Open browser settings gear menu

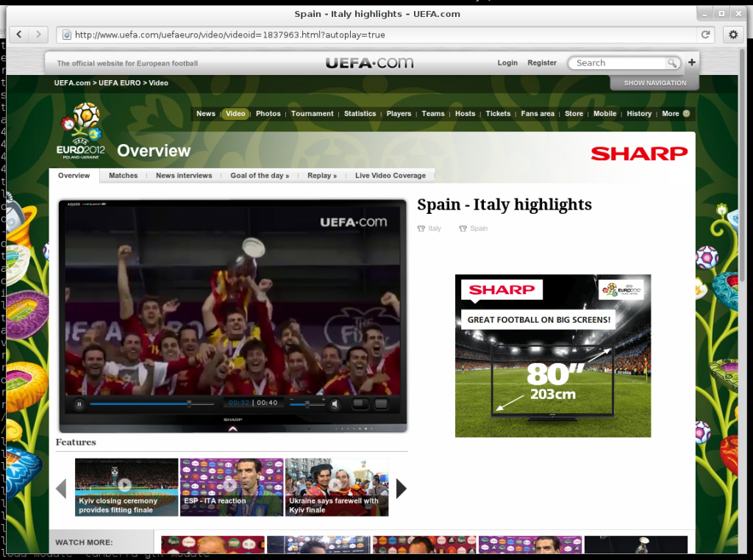pos(732,35)
